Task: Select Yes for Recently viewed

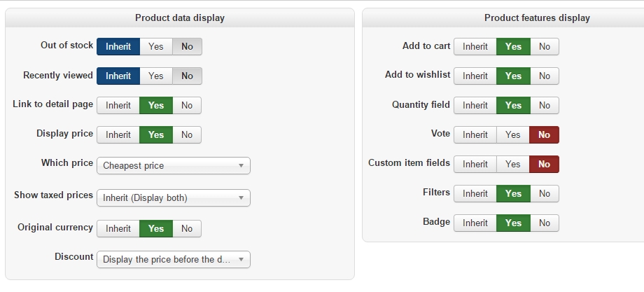Action: pyautogui.click(x=156, y=76)
